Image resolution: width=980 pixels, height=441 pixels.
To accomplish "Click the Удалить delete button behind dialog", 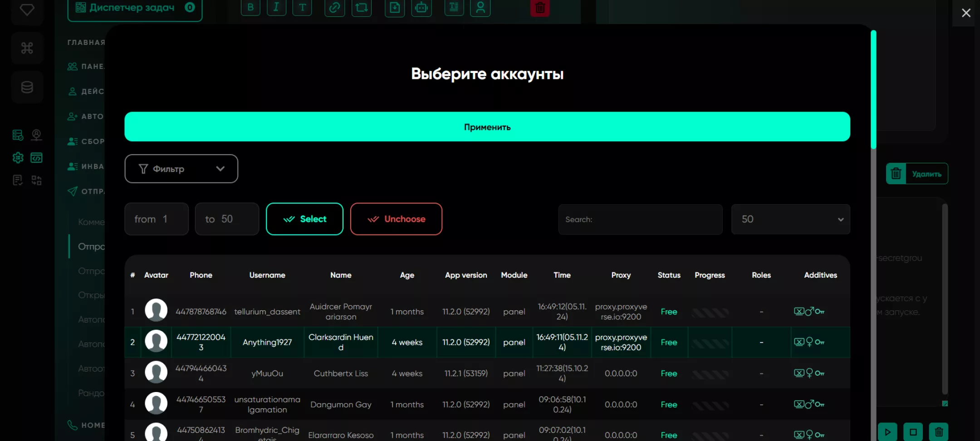I will tap(917, 174).
